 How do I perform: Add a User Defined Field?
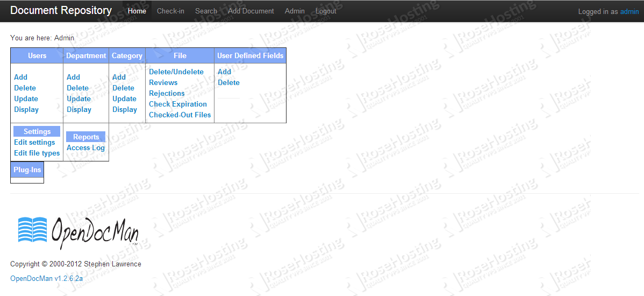tap(224, 72)
